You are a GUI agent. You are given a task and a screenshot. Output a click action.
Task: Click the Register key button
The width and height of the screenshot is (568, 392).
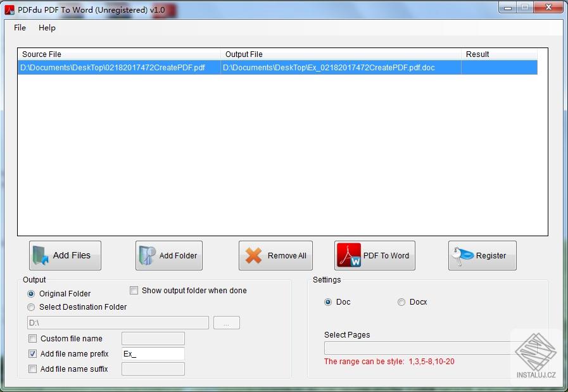tap(482, 255)
